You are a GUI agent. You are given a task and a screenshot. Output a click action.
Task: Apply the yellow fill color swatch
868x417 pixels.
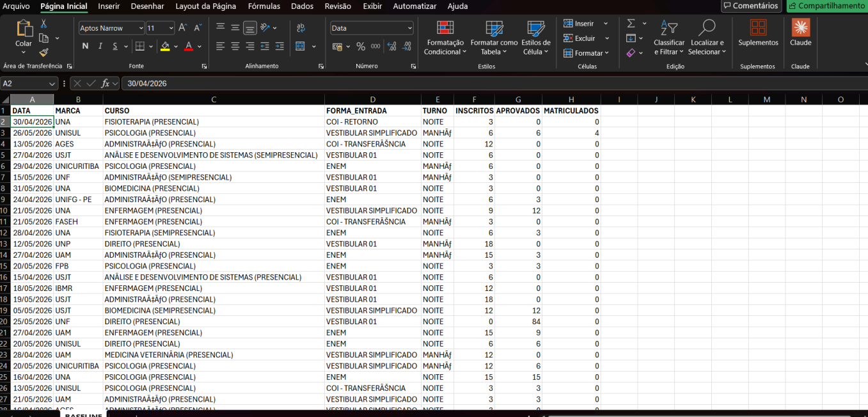(165, 46)
